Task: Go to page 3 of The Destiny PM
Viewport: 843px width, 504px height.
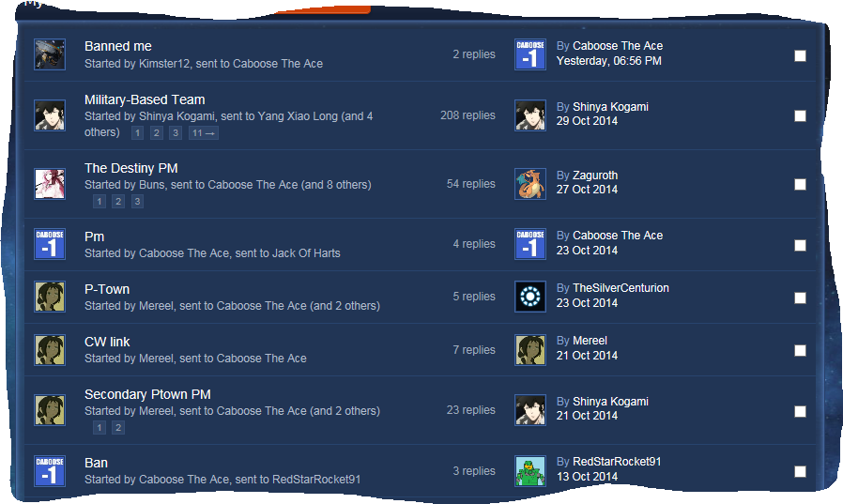Action: 137,202
